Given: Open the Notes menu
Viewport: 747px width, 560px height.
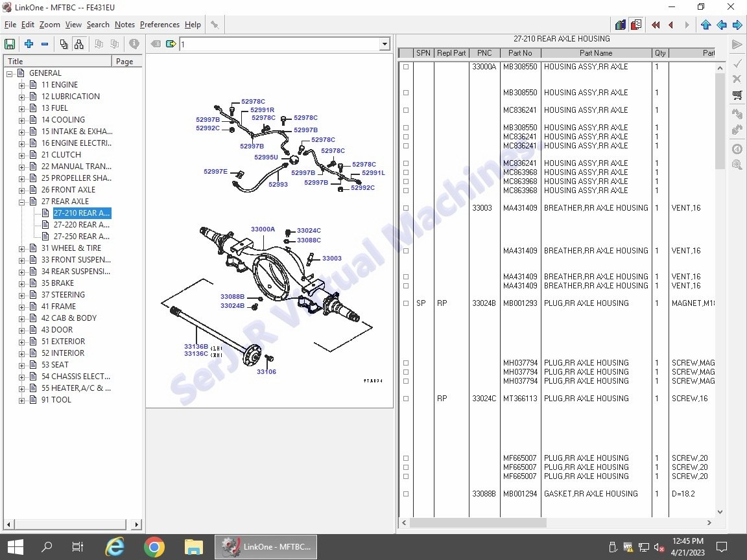Looking at the screenshot, I should (x=124, y=25).
